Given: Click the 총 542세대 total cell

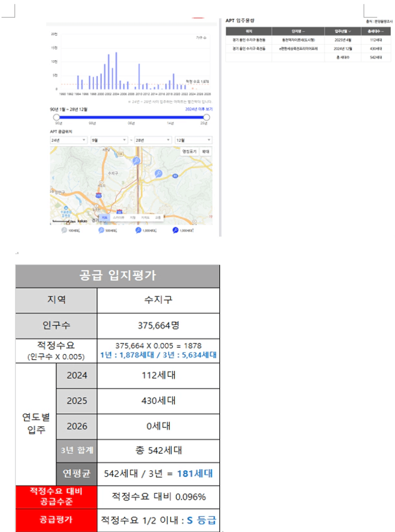Looking at the screenshot, I should pyautogui.click(x=158, y=451).
